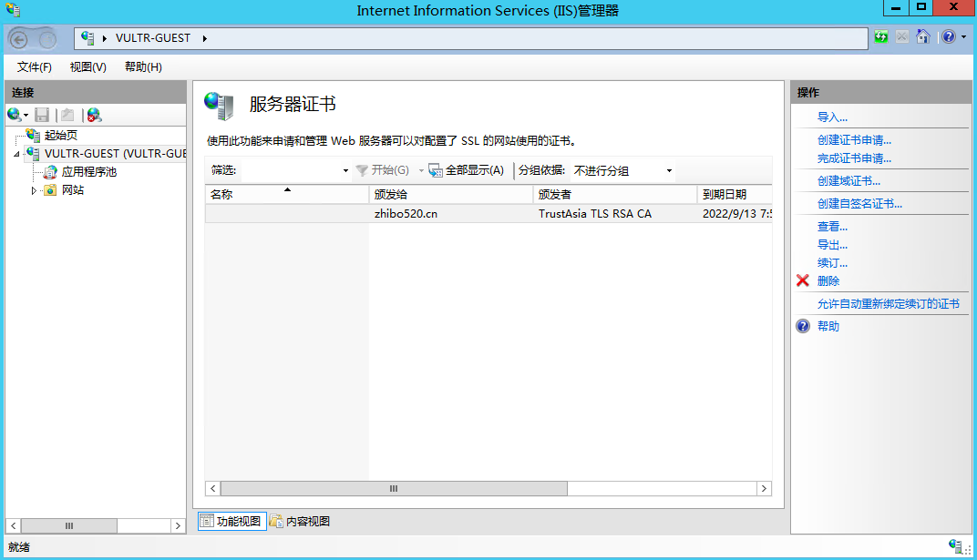Click the forward navigation arrow button

[x=47, y=40]
